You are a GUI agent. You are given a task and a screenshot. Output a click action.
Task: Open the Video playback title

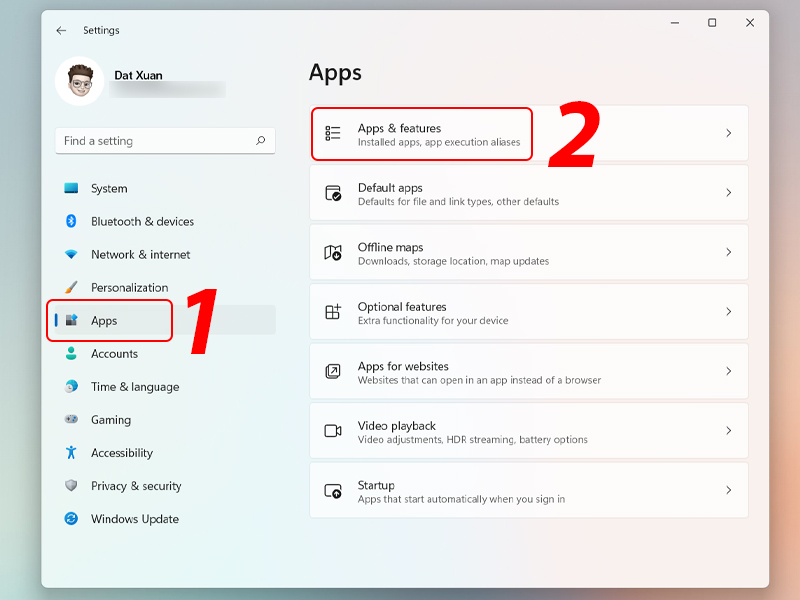click(x=396, y=426)
